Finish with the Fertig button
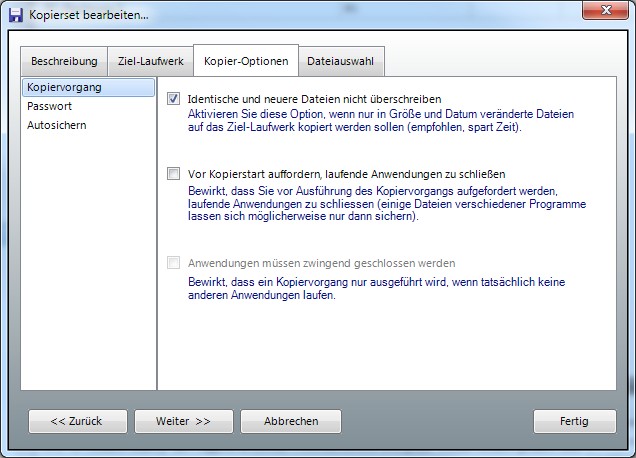 [x=574, y=421]
